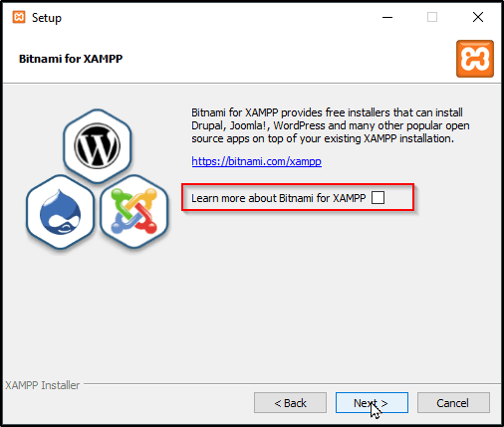Click the XAMPP icon in the title bar
The height and width of the screenshot is (427, 504).
point(19,17)
